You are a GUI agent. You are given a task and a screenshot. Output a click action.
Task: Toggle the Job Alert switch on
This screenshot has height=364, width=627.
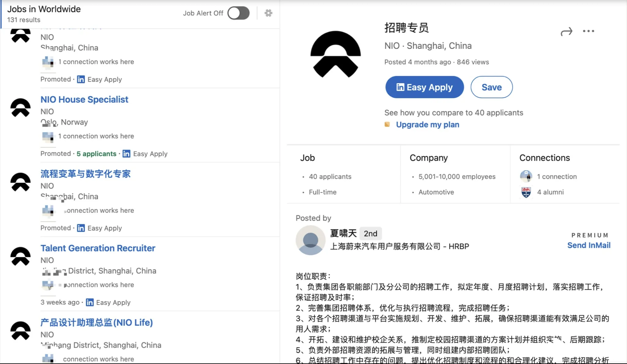pyautogui.click(x=238, y=13)
